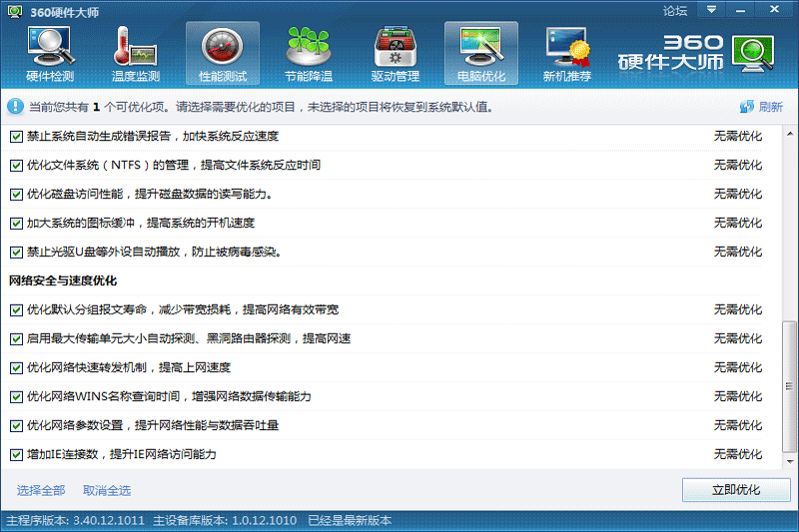Viewport: 799px width, 532px height.
Task: Click the 取消全选 deselect all link
Action: point(107,490)
